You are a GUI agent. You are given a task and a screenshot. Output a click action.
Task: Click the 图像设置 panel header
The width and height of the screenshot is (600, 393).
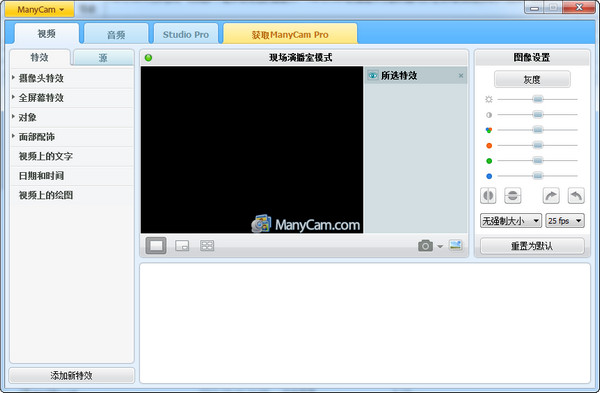pos(532,58)
